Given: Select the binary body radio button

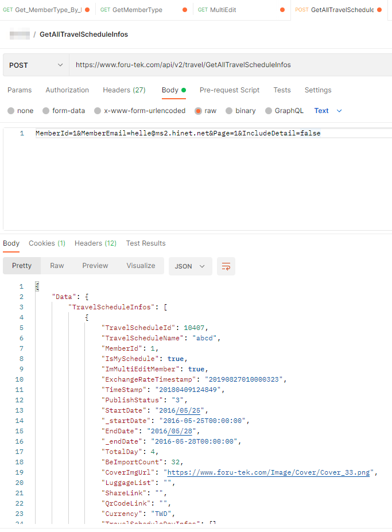Looking at the screenshot, I should (229, 111).
